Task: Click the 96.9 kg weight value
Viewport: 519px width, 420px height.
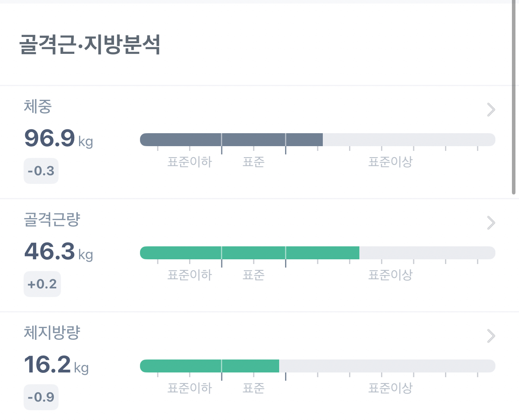Action: tap(58, 139)
